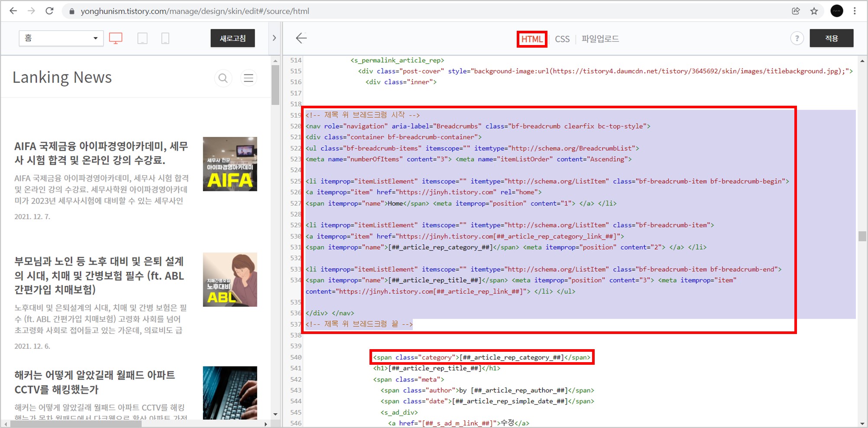The image size is (868, 428).
Task: Click the code editor scrollbar thumb
Action: point(862,236)
